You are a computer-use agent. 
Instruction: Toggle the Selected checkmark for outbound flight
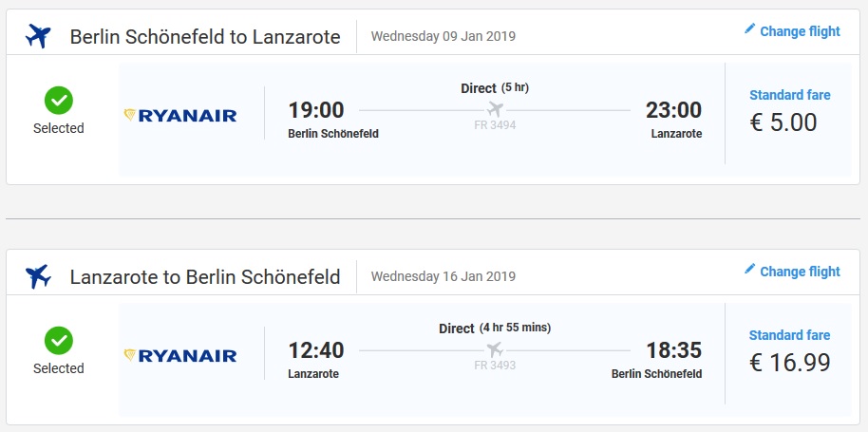point(59,101)
